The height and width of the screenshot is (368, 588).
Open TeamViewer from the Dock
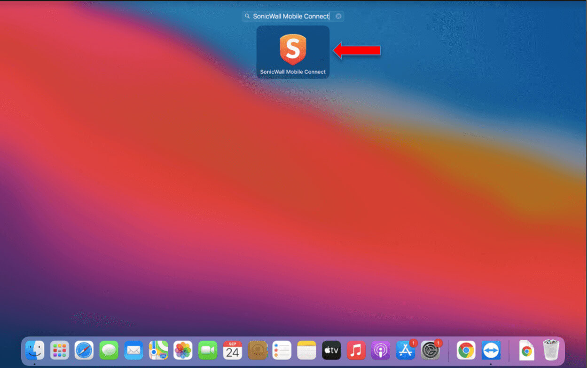(492, 350)
